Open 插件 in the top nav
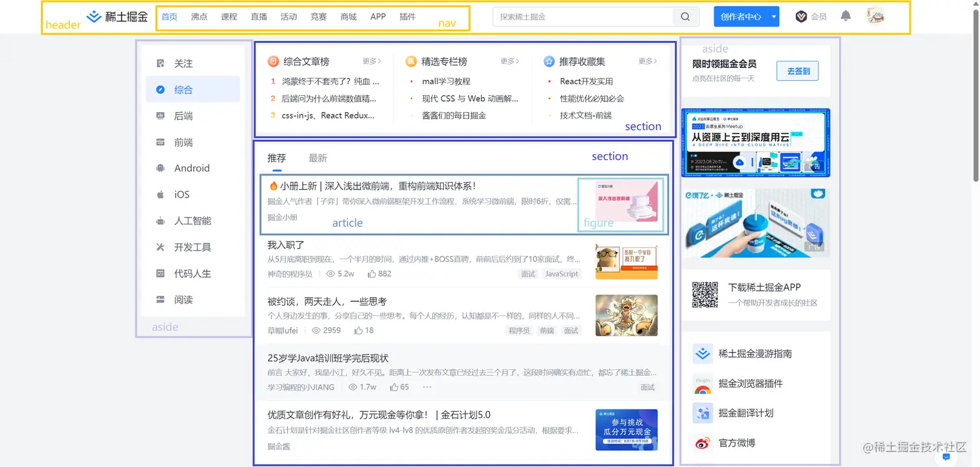 coord(408,17)
